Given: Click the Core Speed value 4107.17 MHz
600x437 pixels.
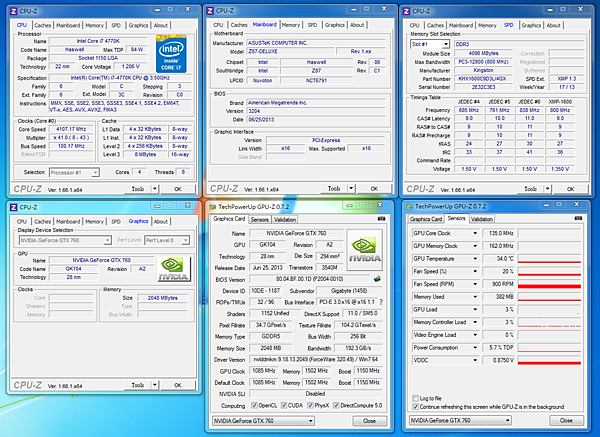Looking at the screenshot, I should pos(71,129).
